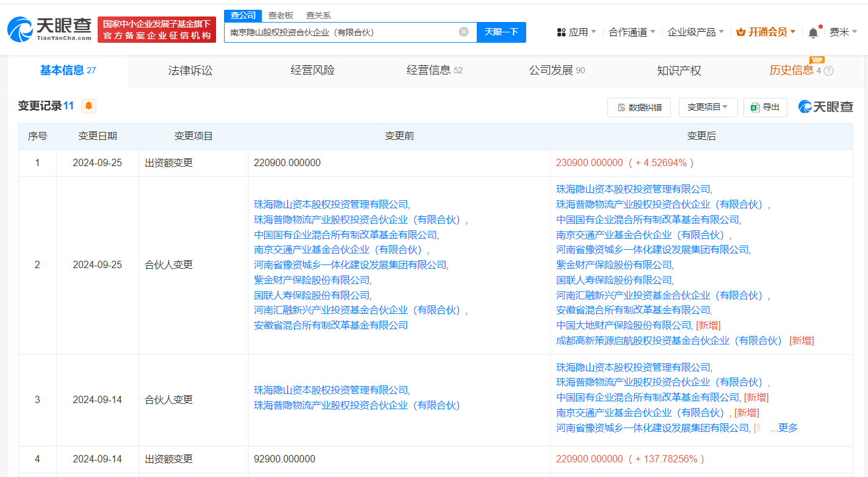
Task: Go to the 经营信息 tab
Action: [435, 71]
